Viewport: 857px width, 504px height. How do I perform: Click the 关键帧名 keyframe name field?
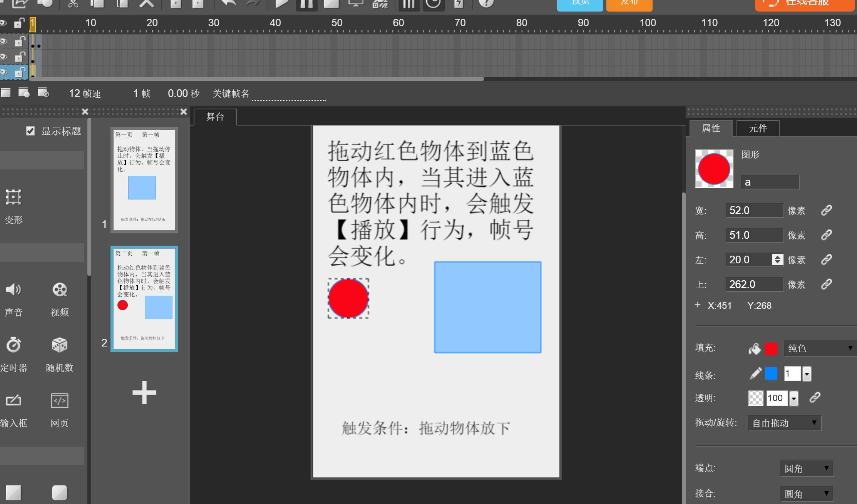(x=289, y=94)
